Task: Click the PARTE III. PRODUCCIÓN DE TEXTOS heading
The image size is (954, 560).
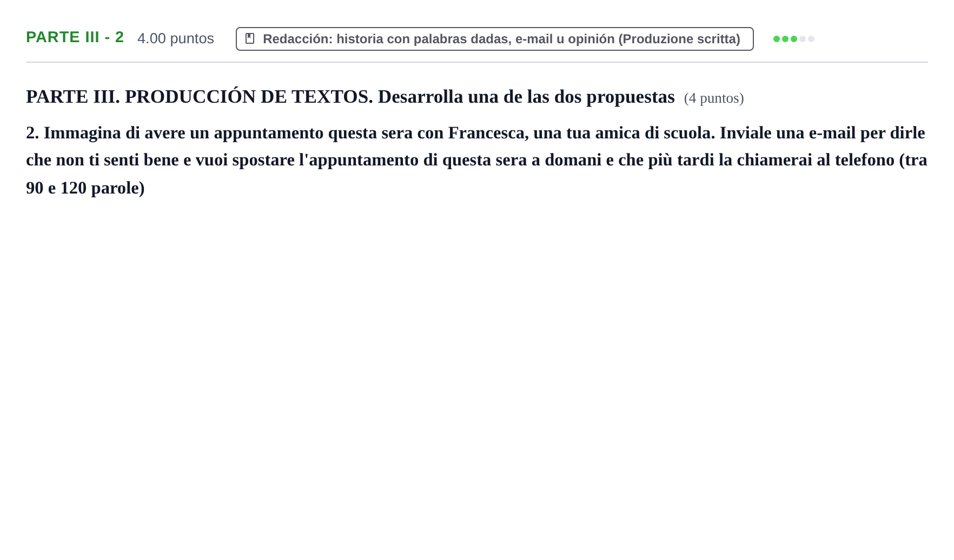Action: coord(350,97)
